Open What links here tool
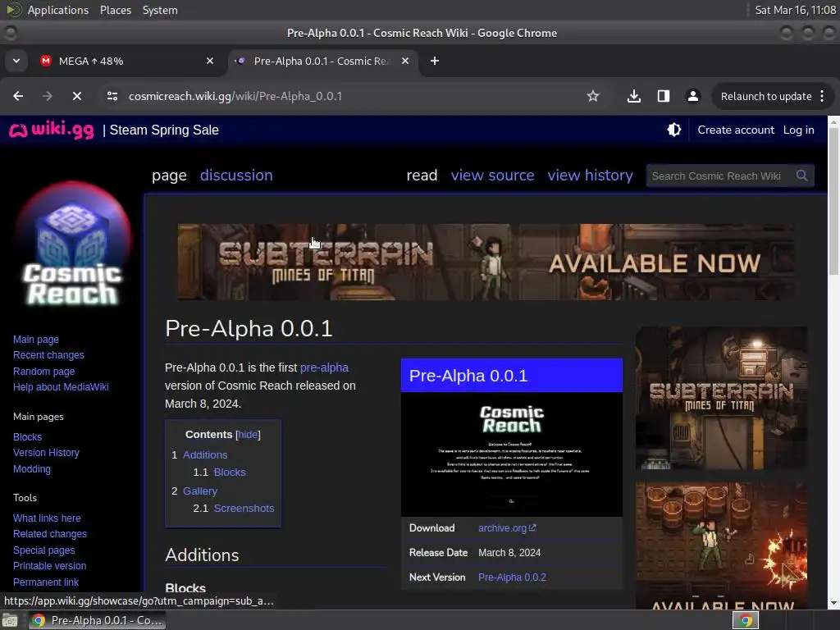 tap(47, 518)
